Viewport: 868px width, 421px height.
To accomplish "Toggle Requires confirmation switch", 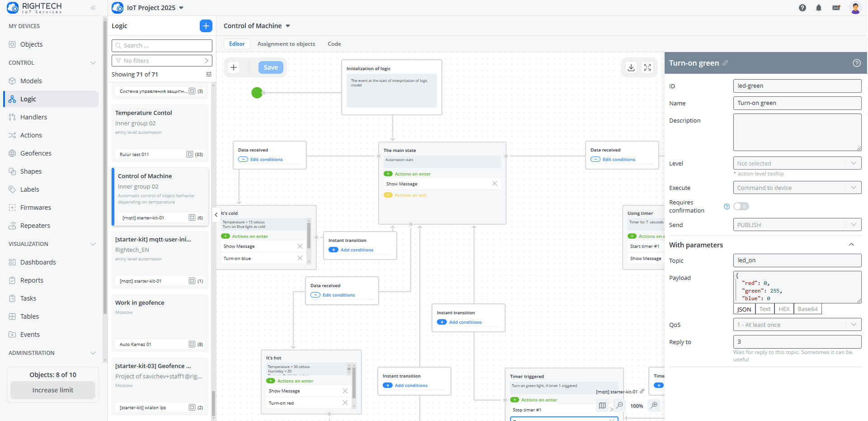I will tap(741, 206).
